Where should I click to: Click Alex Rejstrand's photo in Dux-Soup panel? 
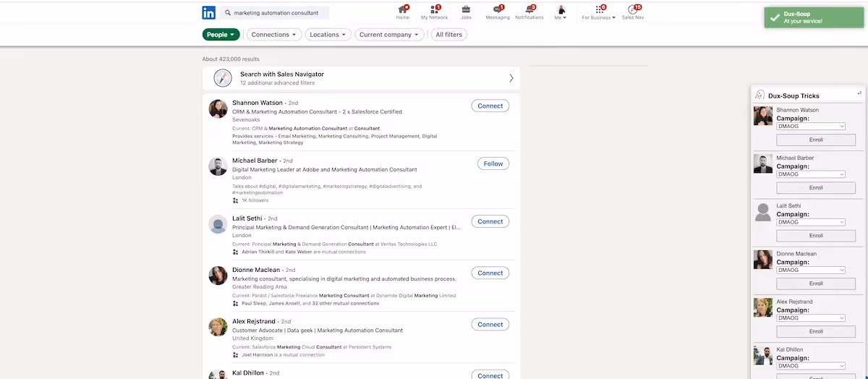coord(763,307)
